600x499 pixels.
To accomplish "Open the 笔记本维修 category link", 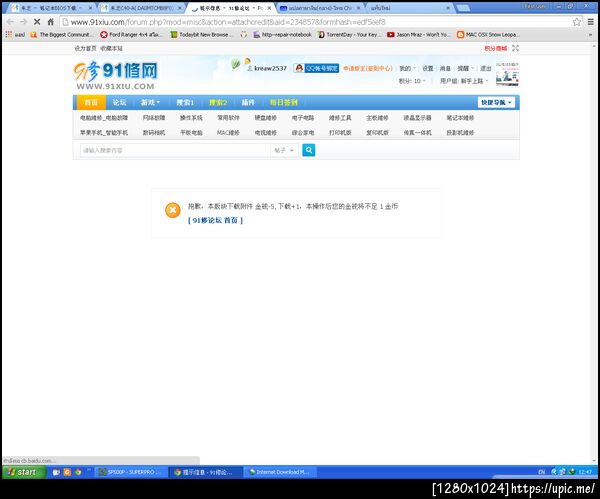I will 460,118.
